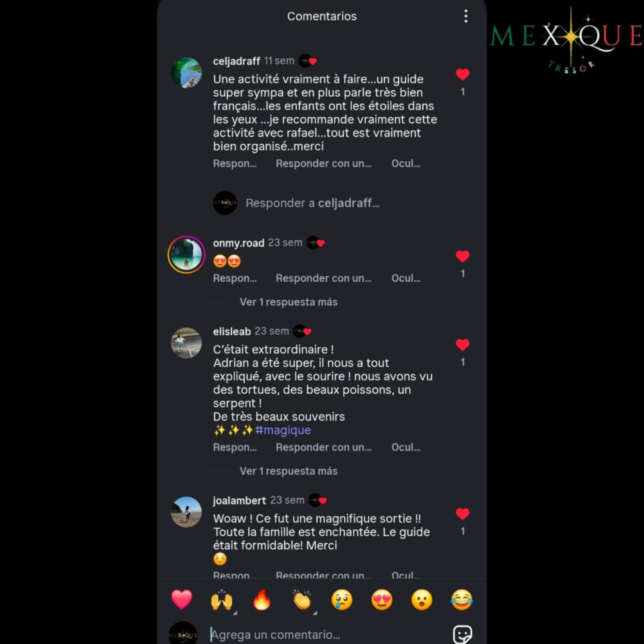The width and height of the screenshot is (644, 644).
Task: Open onmy.road's story from profile picture
Action: (x=186, y=255)
